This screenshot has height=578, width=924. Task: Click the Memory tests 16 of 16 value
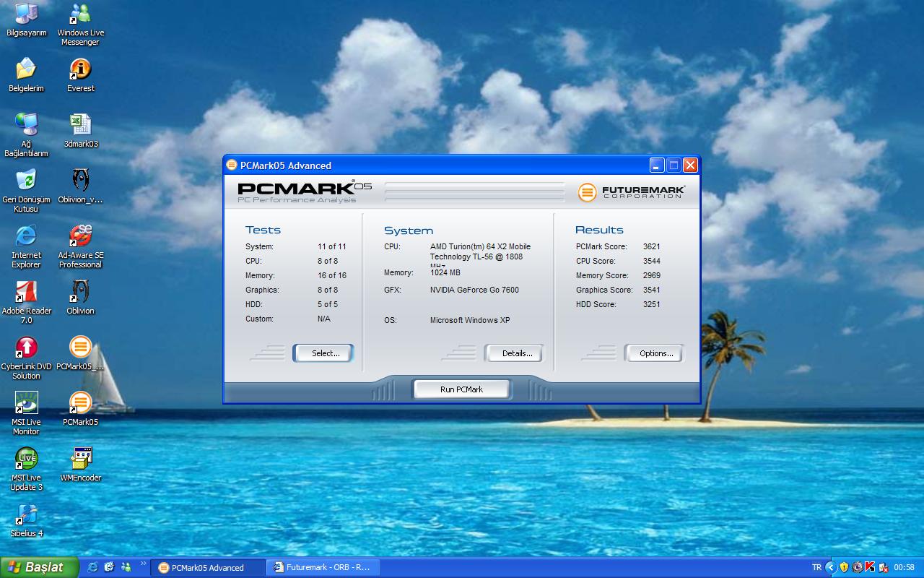click(332, 275)
